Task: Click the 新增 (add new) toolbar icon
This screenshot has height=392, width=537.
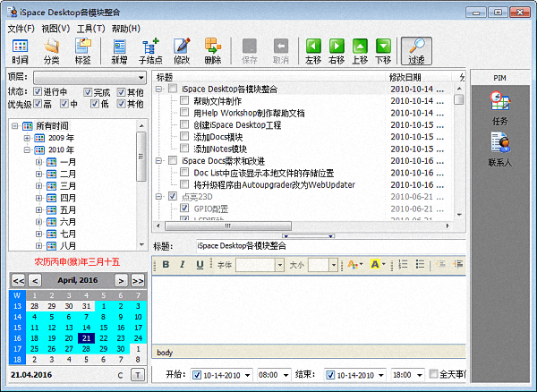Action: tap(119, 51)
